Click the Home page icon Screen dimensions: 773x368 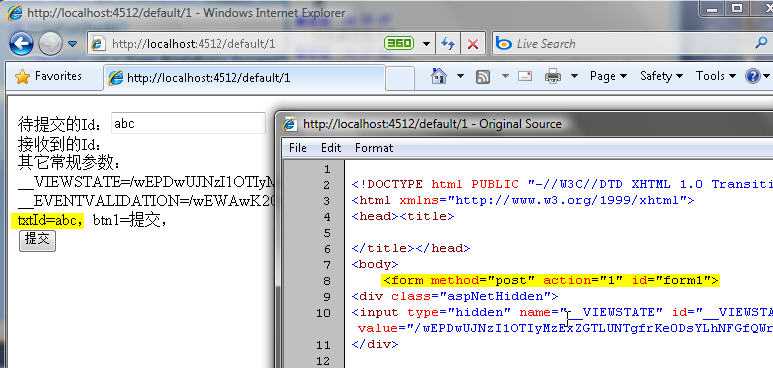pyautogui.click(x=438, y=76)
